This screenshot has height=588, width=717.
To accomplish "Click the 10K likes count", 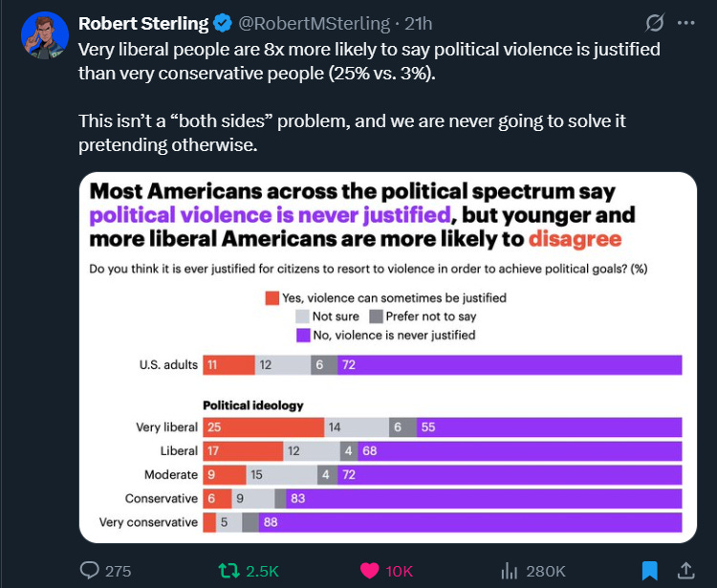I will click(x=400, y=571).
